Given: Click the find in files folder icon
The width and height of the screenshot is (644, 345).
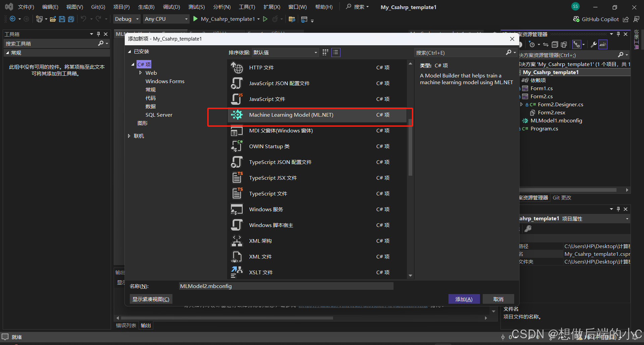Looking at the screenshot, I should coord(292,19).
